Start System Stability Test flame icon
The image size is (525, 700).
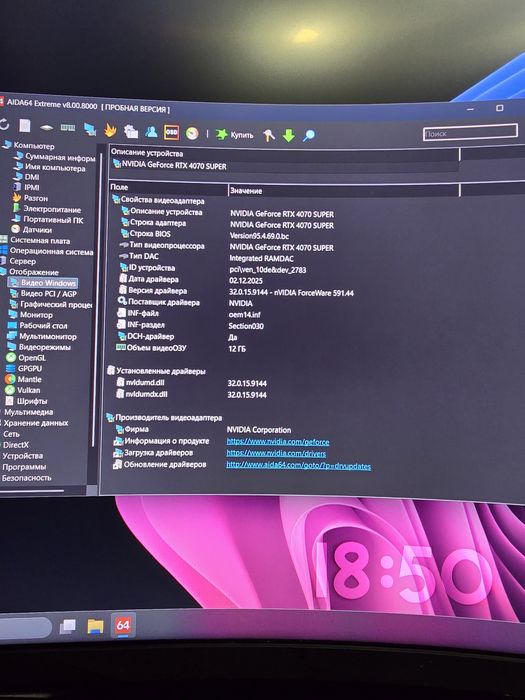pyautogui.click(x=110, y=130)
